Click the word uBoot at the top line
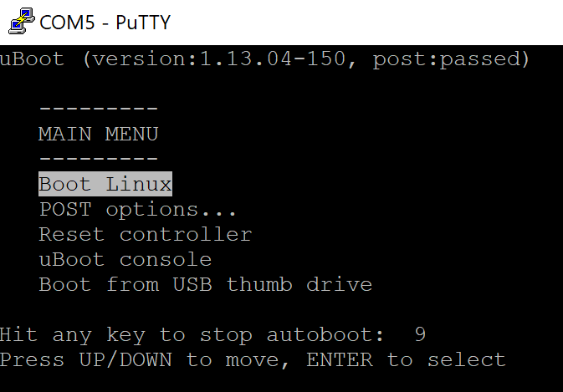 click(32, 59)
